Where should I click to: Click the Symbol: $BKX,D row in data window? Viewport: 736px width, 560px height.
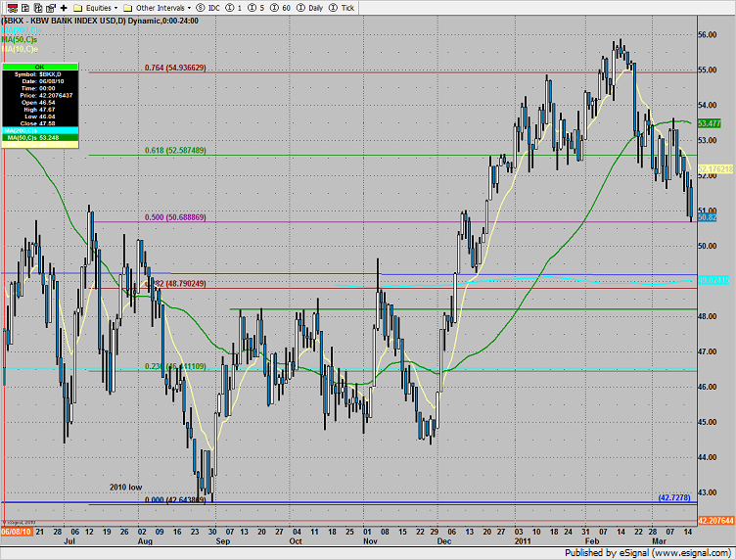coord(40,74)
